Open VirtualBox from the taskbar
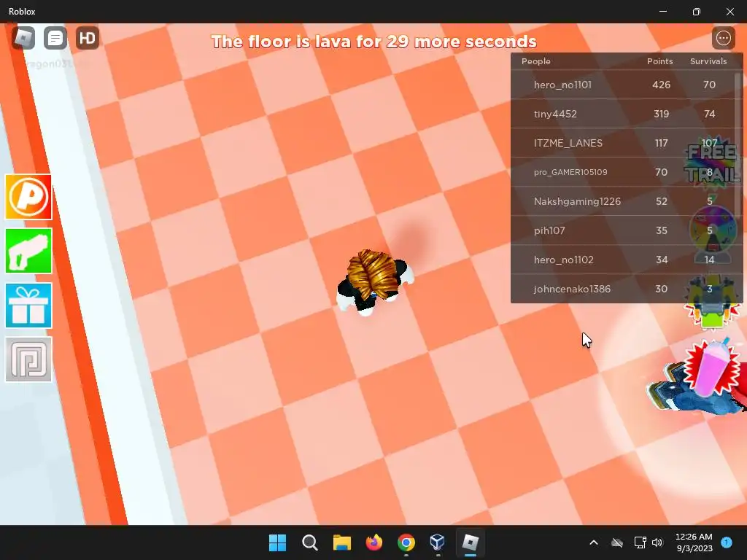The height and width of the screenshot is (560, 747). coord(438,542)
